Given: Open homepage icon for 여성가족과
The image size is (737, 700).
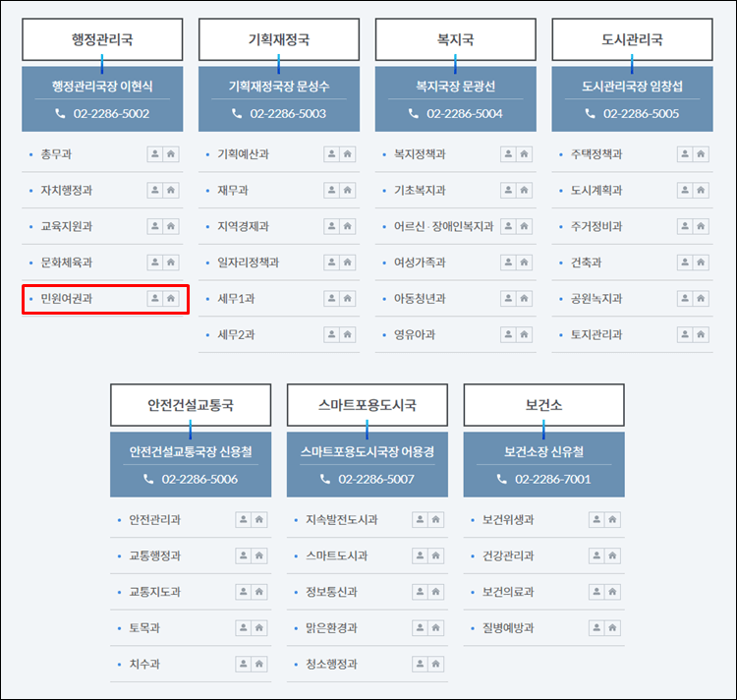Looking at the screenshot, I should pyautogui.click(x=525, y=262).
